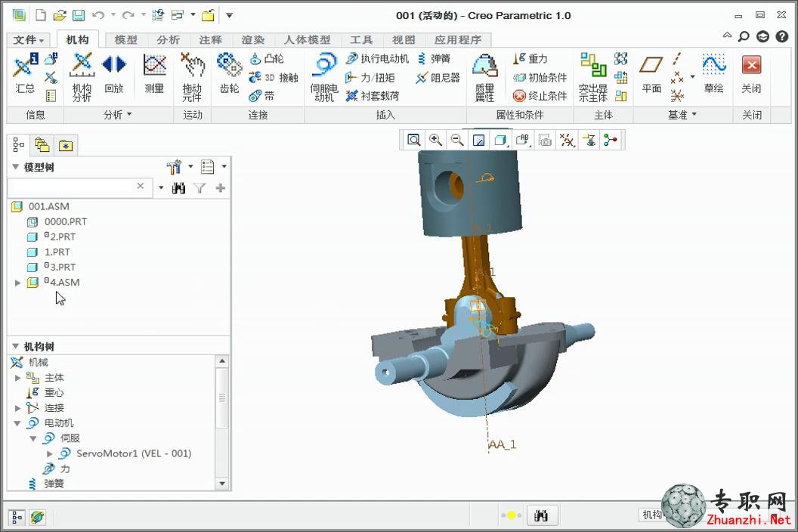
Task: Toggle display style in graphics toolbar
Action: [x=500, y=140]
